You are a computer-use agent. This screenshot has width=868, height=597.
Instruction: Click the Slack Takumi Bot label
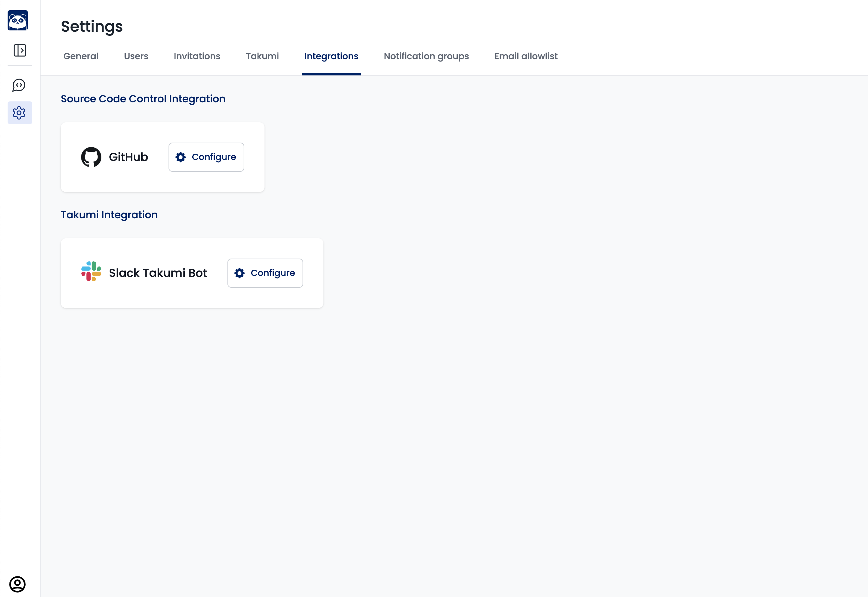click(158, 273)
